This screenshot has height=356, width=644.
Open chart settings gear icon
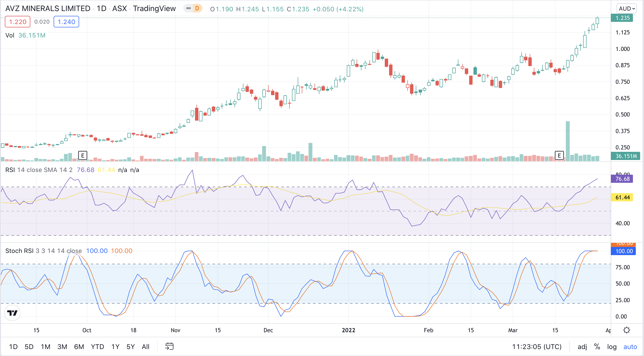pyautogui.click(x=626, y=330)
